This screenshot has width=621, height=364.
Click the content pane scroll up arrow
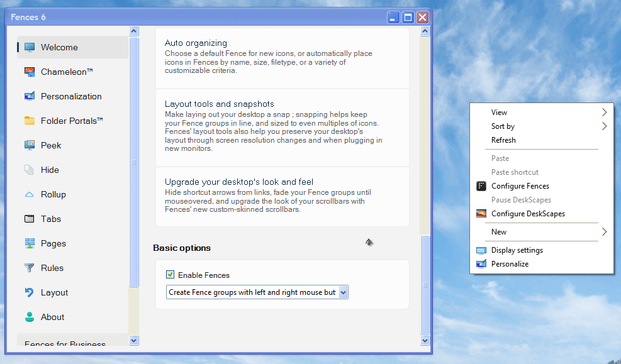(x=425, y=31)
